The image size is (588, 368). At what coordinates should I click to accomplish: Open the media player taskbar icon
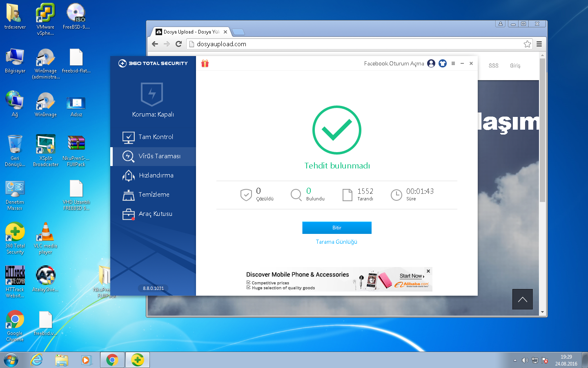point(86,360)
